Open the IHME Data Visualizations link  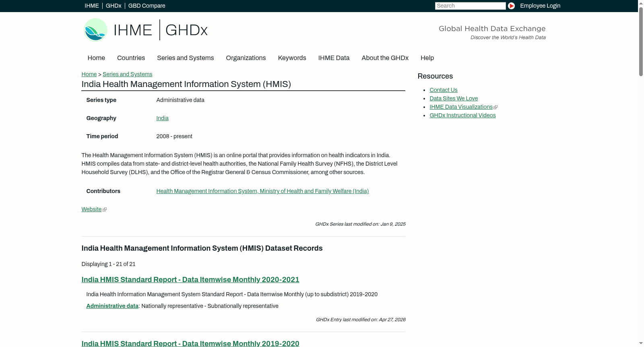click(x=461, y=107)
